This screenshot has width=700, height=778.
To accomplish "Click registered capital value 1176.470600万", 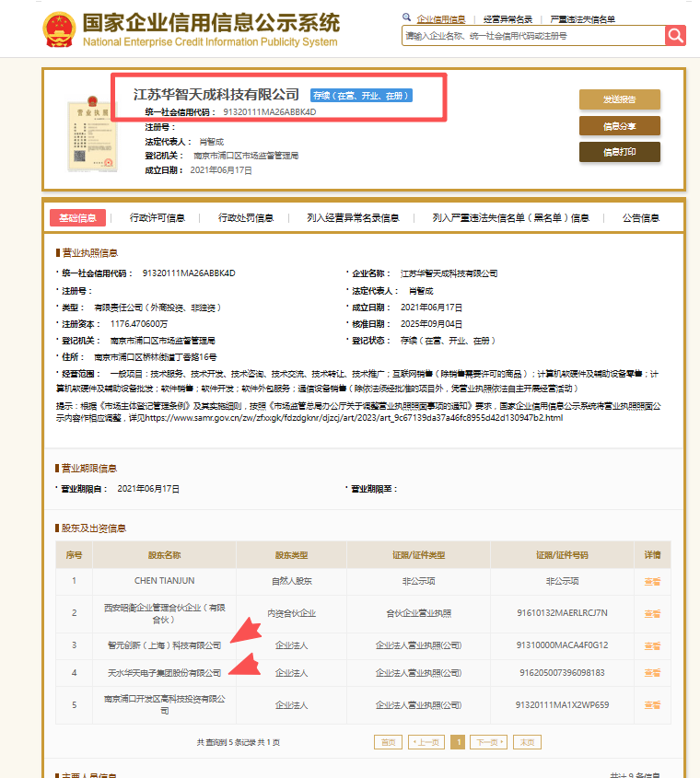I will 139,324.
